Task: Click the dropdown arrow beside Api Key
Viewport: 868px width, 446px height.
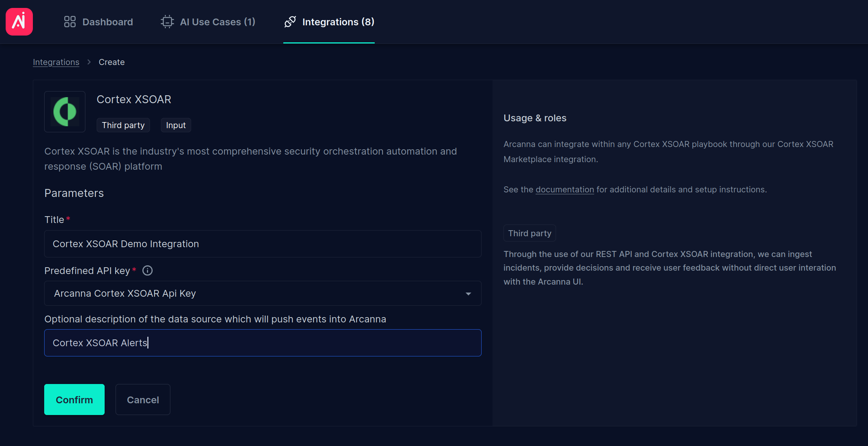Action: click(x=468, y=294)
